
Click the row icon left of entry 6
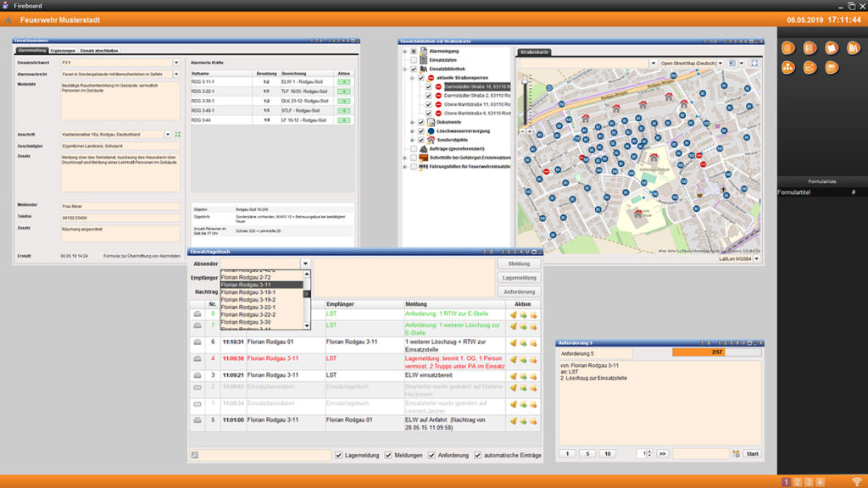[x=197, y=342]
